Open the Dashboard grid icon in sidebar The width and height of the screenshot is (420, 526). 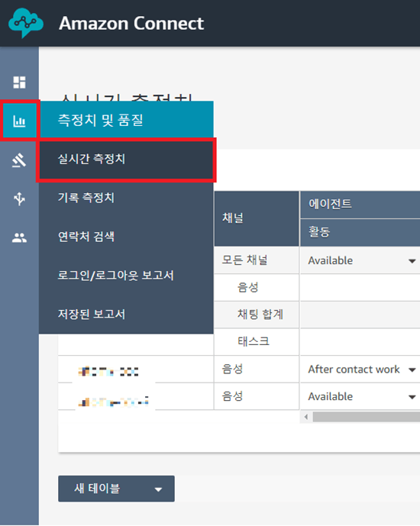pyautogui.click(x=19, y=82)
